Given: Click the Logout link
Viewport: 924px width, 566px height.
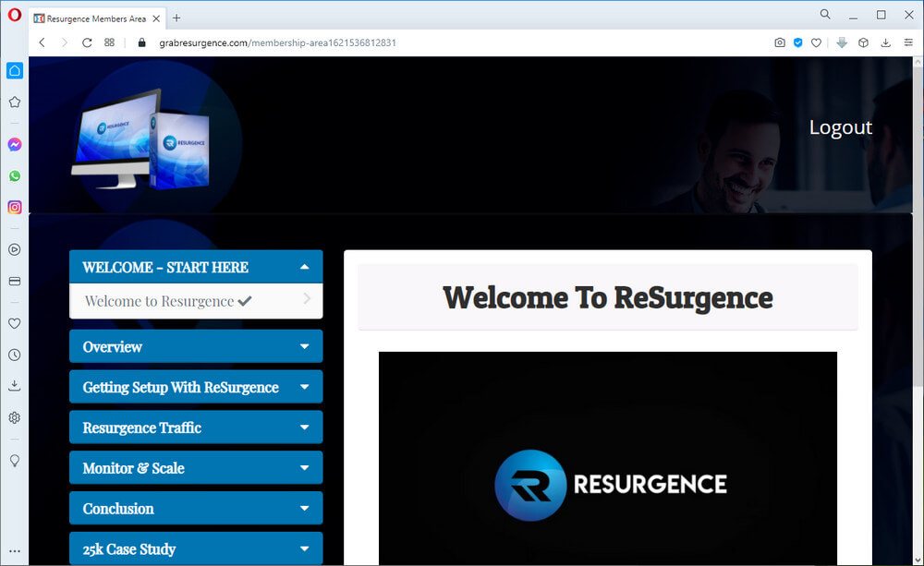Looking at the screenshot, I should (x=840, y=127).
